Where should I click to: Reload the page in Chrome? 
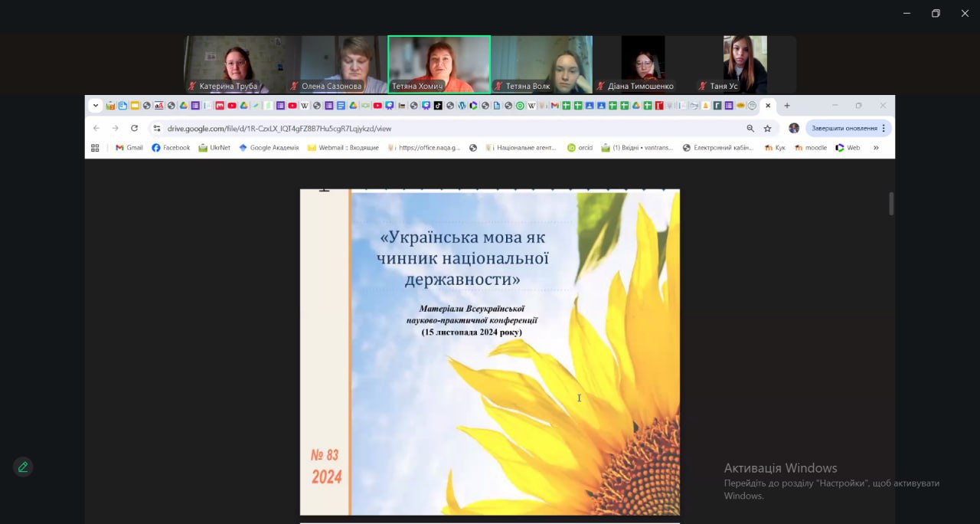tap(135, 129)
